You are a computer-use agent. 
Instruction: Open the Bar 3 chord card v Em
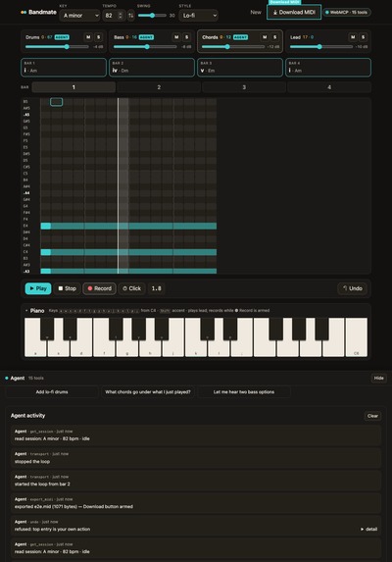pyautogui.click(x=240, y=68)
